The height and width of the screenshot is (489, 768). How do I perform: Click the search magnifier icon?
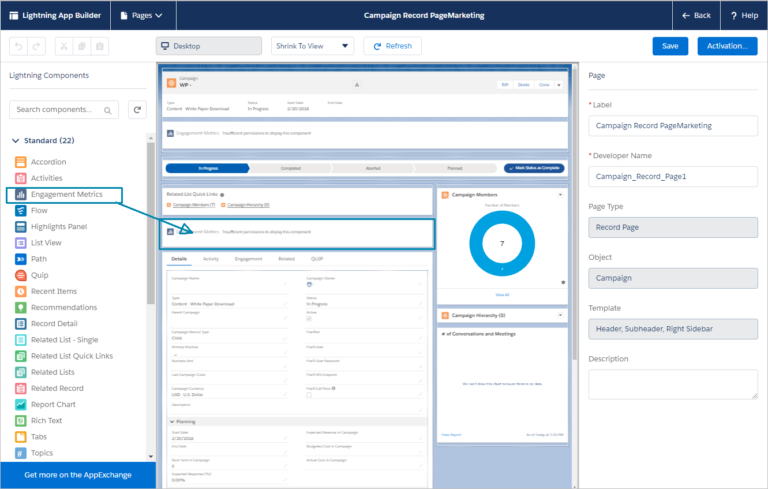(x=108, y=110)
